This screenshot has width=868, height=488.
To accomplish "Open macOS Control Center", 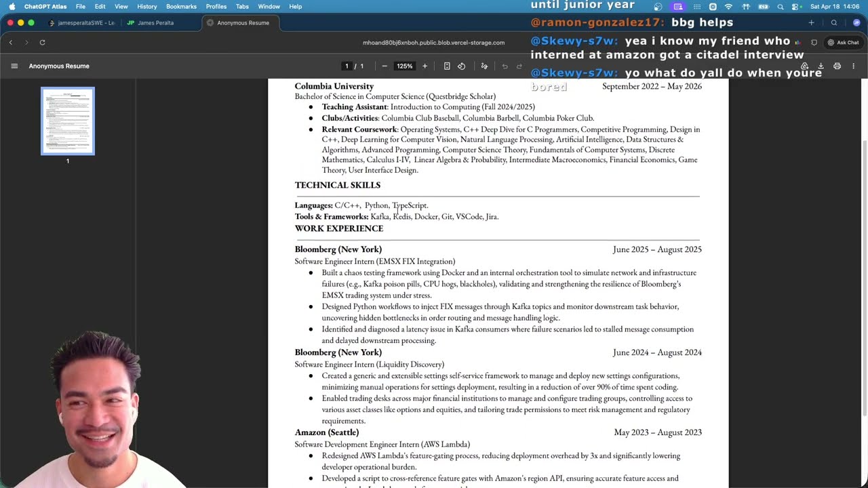I will click(x=796, y=6).
